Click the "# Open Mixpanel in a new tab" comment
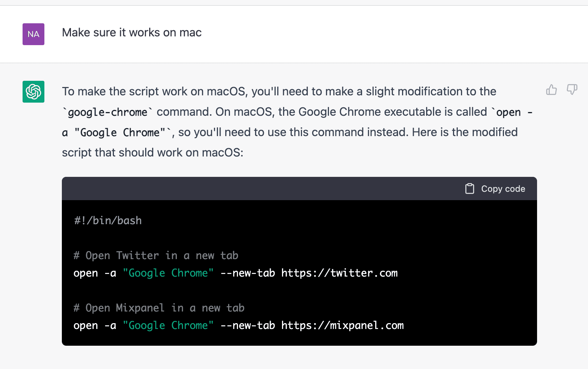The image size is (588, 369). coord(159,308)
